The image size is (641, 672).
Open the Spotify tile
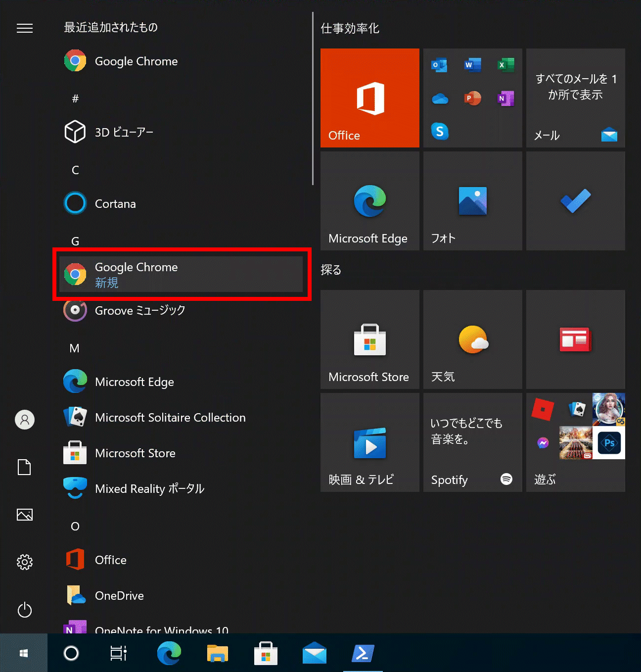click(x=473, y=442)
